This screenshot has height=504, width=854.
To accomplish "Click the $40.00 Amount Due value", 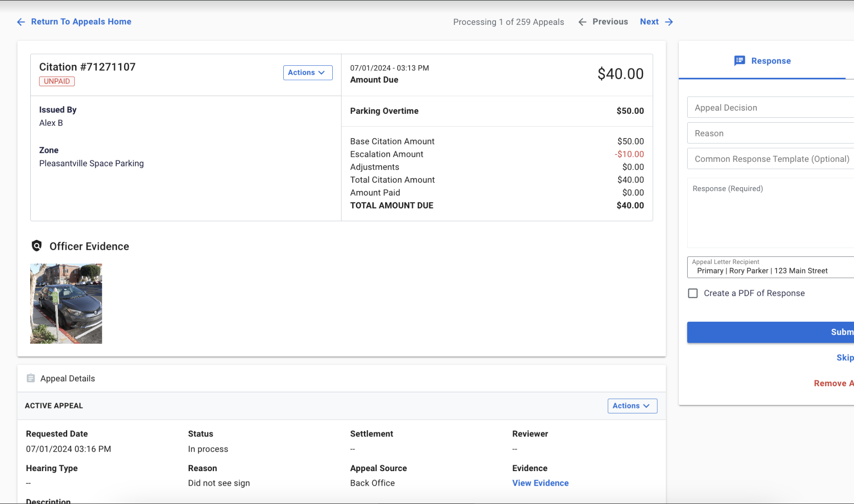I will pyautogui.click(x=620, y=74).
